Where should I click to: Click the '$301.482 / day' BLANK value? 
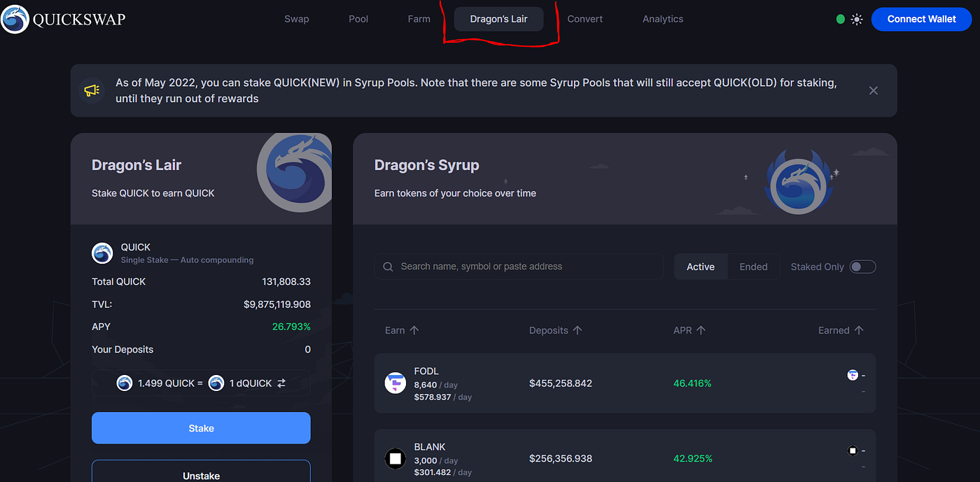coord(443,472)
